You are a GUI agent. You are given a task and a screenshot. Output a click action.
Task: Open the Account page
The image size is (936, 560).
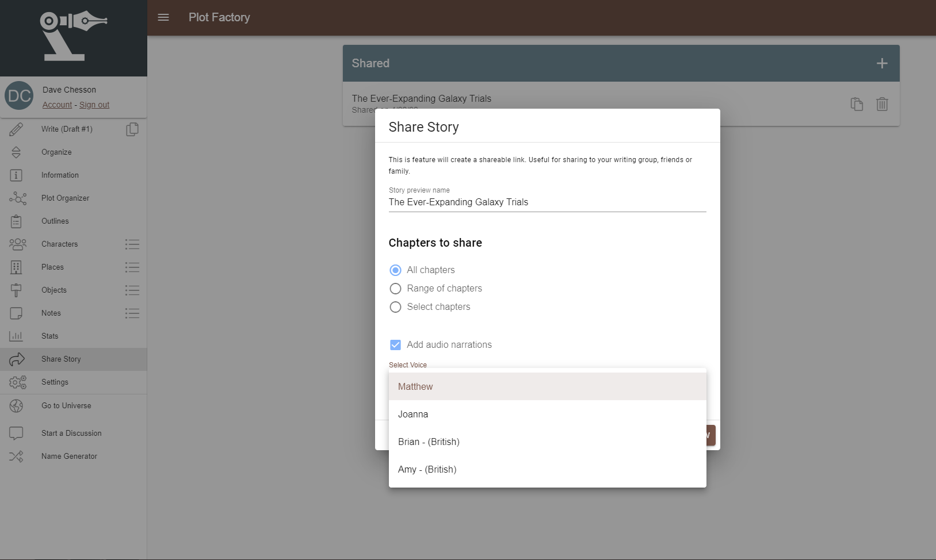pyautogui.click(x=56, y=105)
